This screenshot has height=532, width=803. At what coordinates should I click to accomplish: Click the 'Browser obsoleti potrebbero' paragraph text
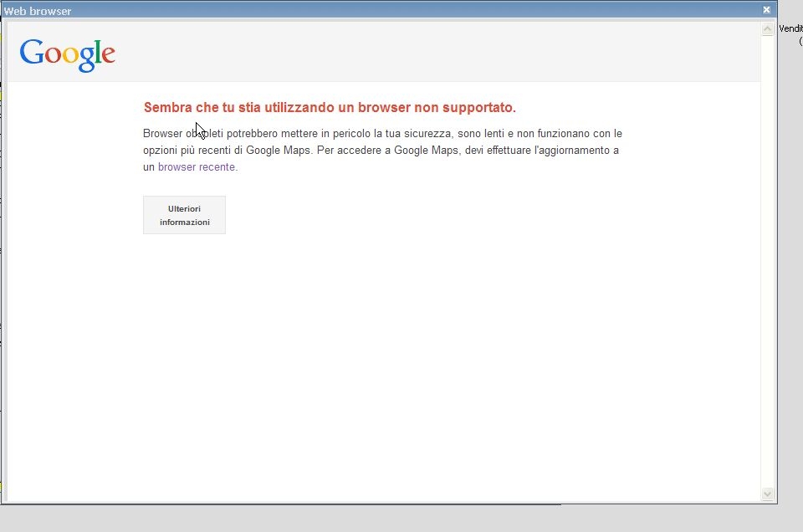(x=382, y=150)
